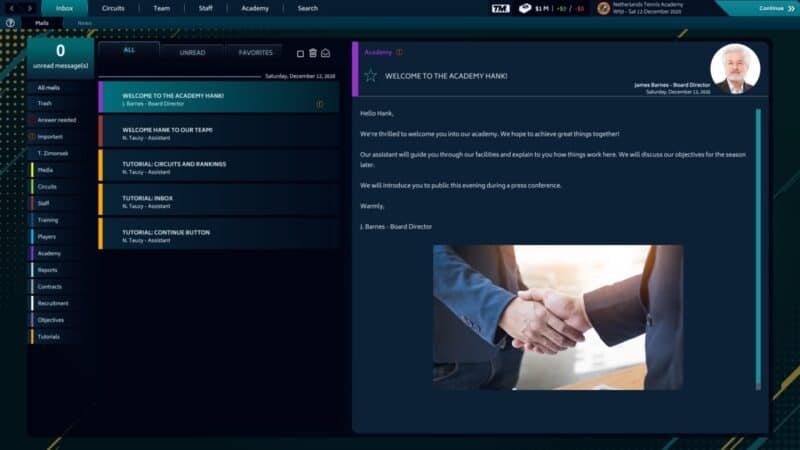Open the Search main tab
Screen dimensions: 800x450
(308, 8)
